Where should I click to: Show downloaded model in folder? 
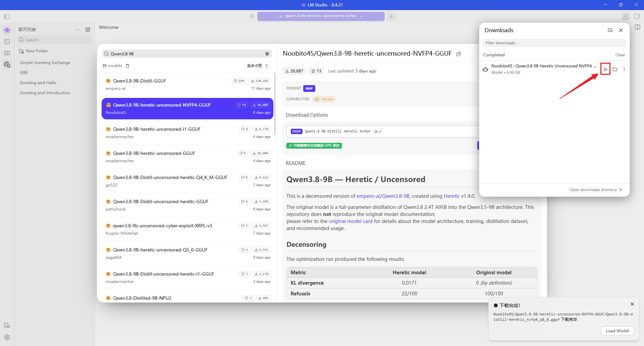[x=615, y=69]
